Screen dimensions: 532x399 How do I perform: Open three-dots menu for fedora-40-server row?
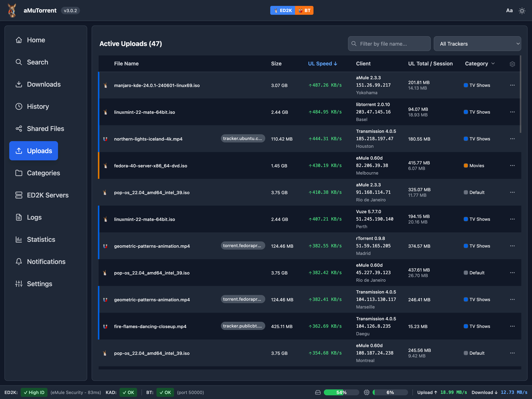coord(512,166)
